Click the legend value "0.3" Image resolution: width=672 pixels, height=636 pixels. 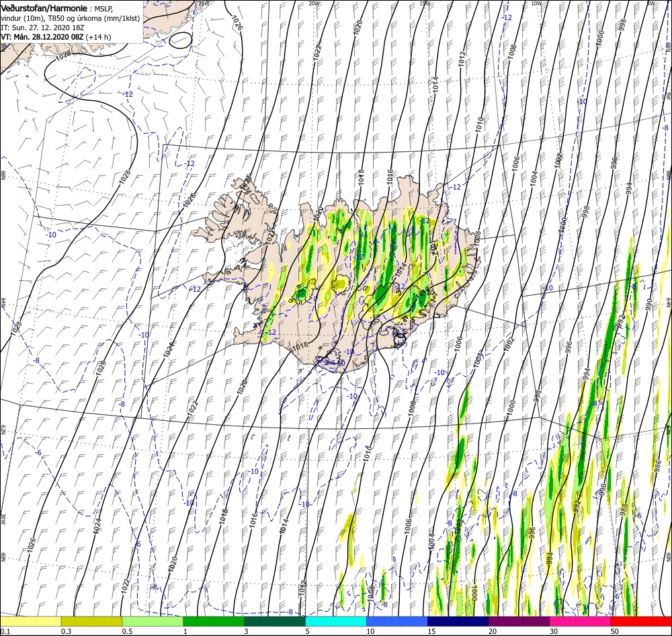[66, 631]
